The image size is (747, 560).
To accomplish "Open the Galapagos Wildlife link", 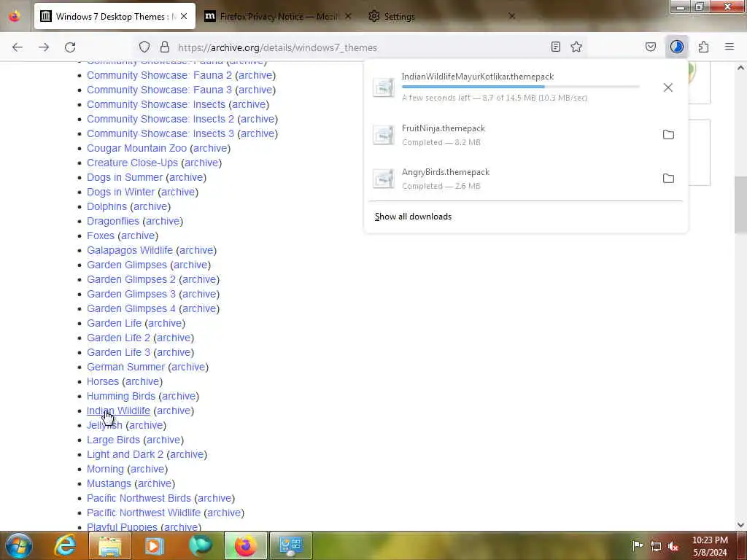I will pyautogui.click(x=130, y=250).
